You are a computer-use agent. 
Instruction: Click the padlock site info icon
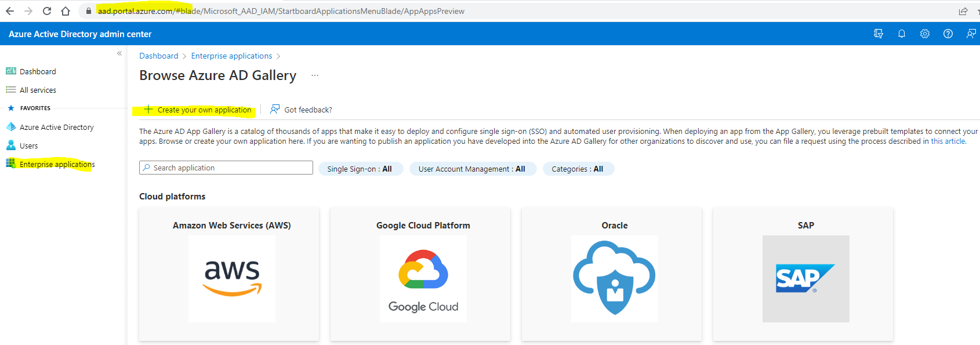pyautogui.click(x=89, y=11)
